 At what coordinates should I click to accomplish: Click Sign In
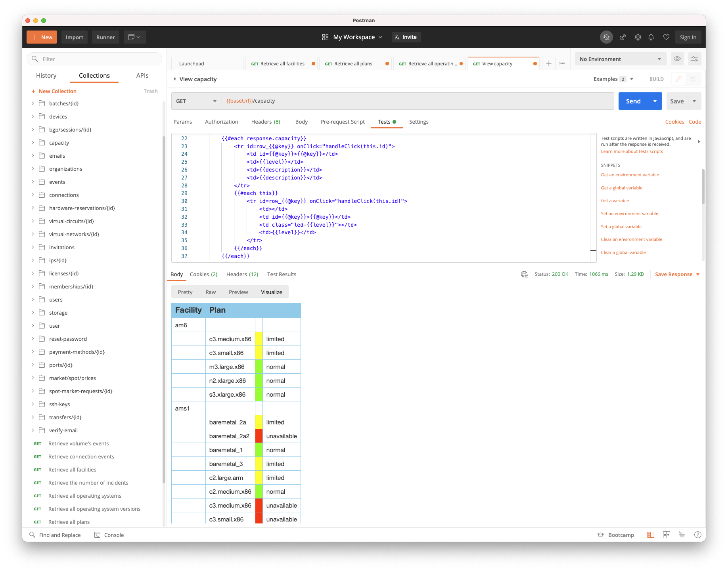tap(688, 37)
